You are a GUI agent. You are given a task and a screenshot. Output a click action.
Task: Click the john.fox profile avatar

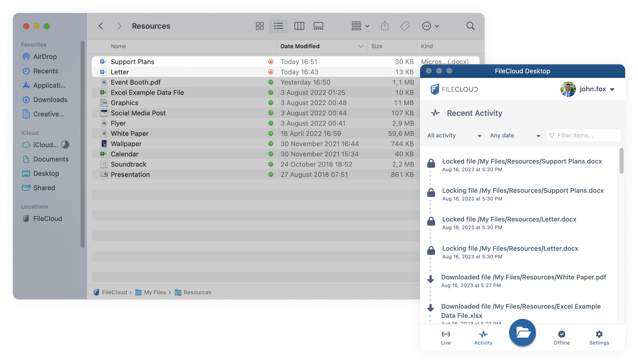click(x=568, y=89)
